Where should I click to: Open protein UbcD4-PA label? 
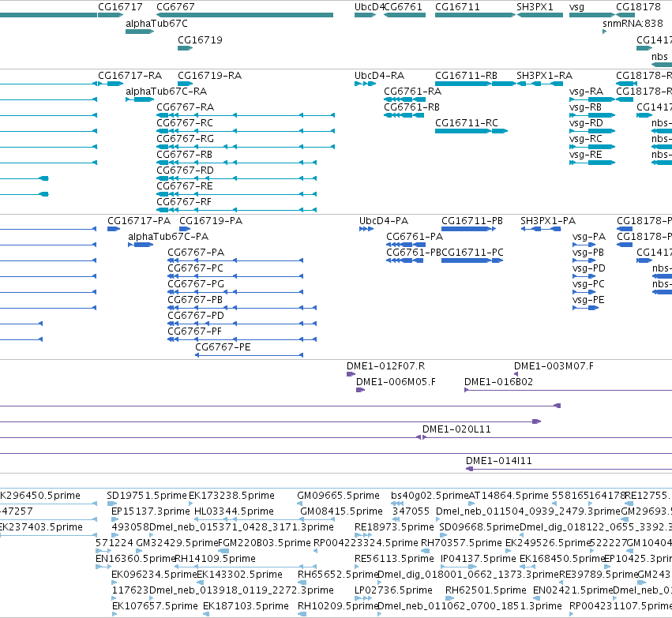[384, 221]
